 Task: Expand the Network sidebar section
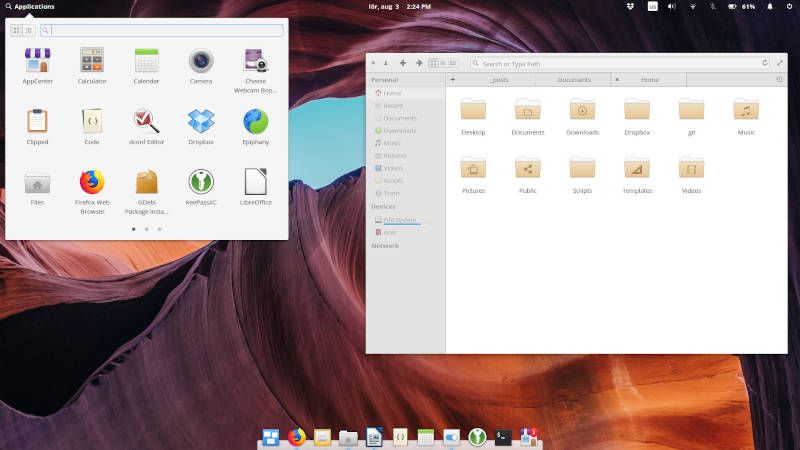point(385,246)
